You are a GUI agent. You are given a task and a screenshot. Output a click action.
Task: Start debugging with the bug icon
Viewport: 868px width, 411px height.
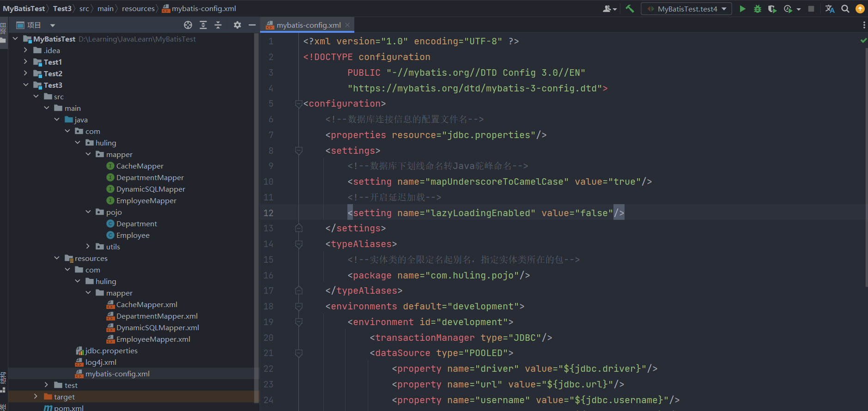click(758, 9)
